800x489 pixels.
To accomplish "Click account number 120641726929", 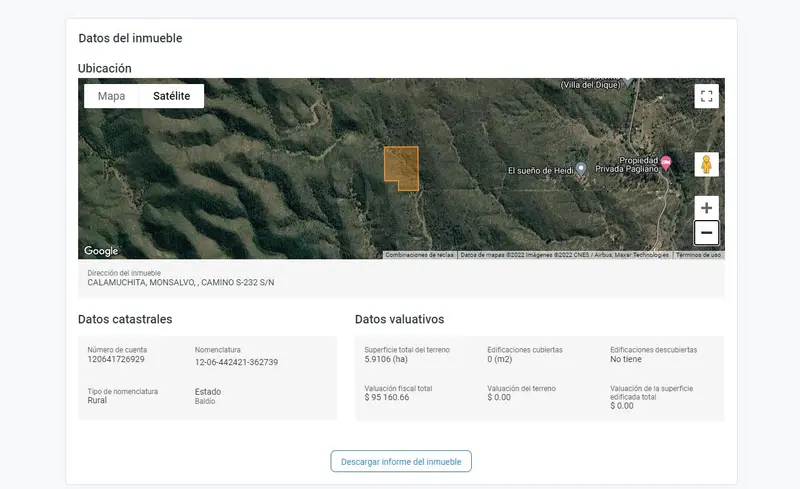I will pyautogui.click(x=116, y=359).
